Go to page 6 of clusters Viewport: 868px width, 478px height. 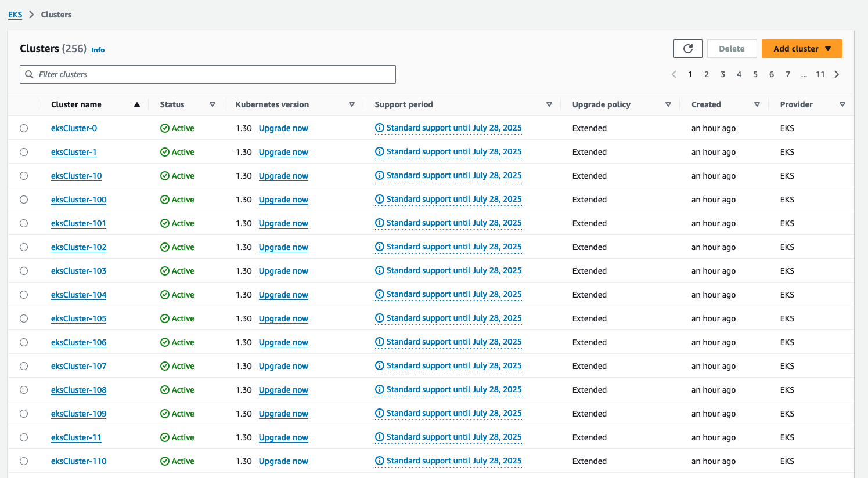[x=772, y=74]
